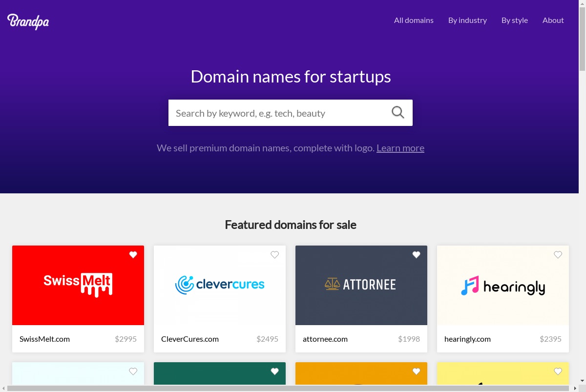Click SwissMelt.com domain name
The width and height of the screenshot is (586, 392).
pos(44,339)
